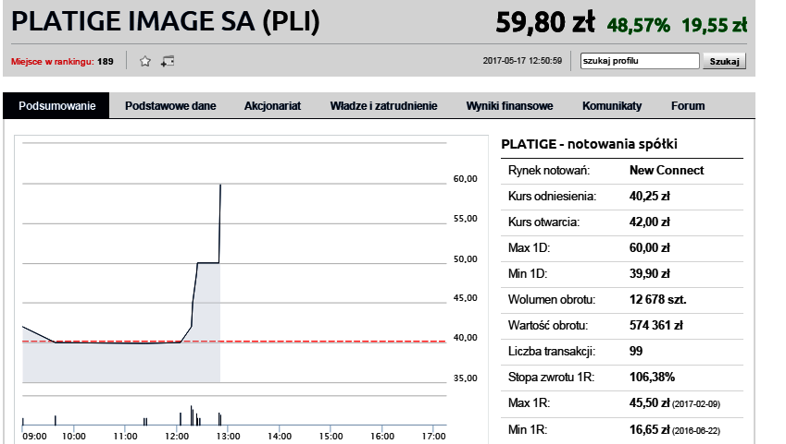Go to the Forum tab
Viewport: 786px width, 444px height.
[x=688, y=106]
